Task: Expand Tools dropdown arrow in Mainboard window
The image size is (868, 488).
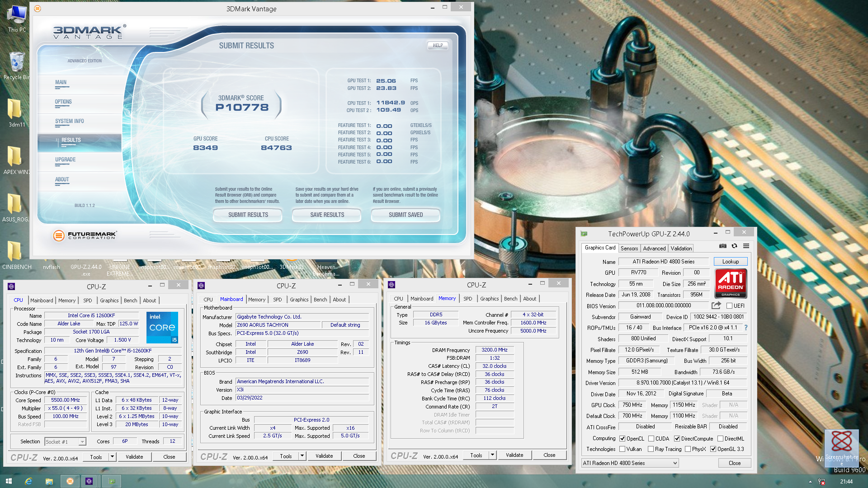Action: 302,456
